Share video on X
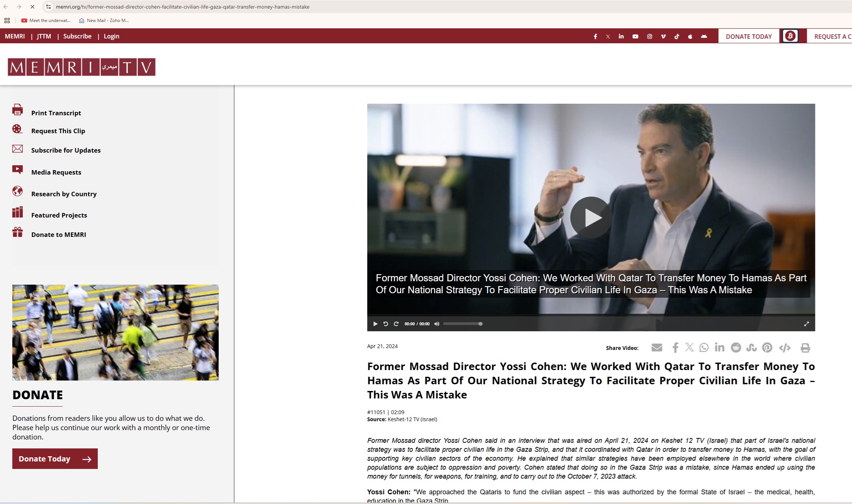Image resolution: width=852 pixels, height=504 pixels. tap(689, 347)
